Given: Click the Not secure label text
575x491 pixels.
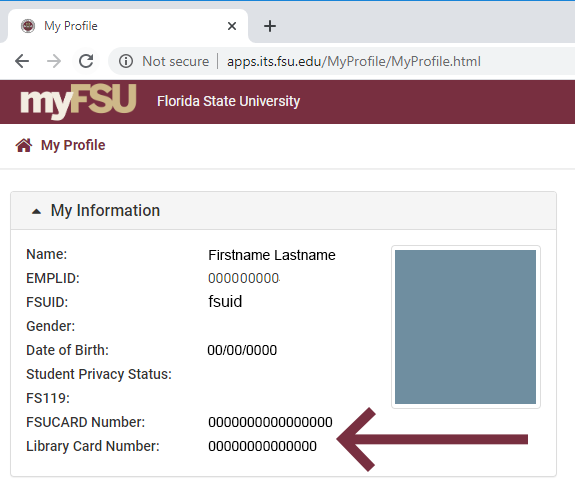Looking at the screenshot, I should click(176, 61).
